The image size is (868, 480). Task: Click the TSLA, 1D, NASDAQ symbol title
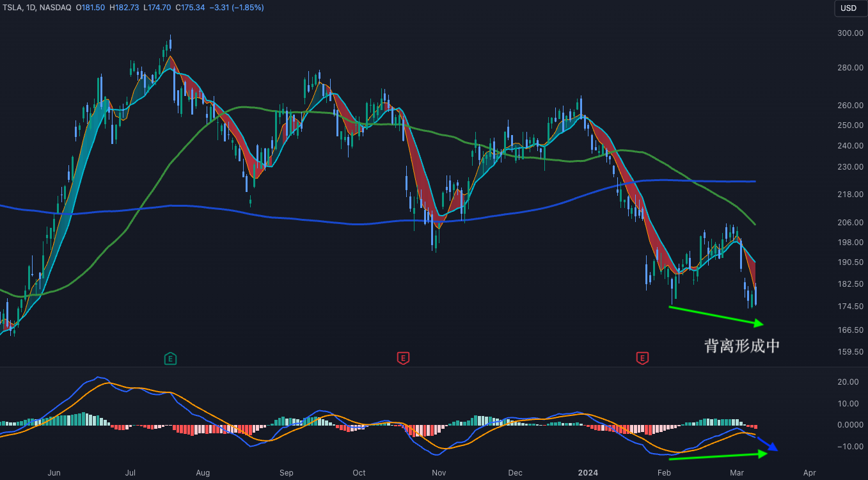[36, 8]
